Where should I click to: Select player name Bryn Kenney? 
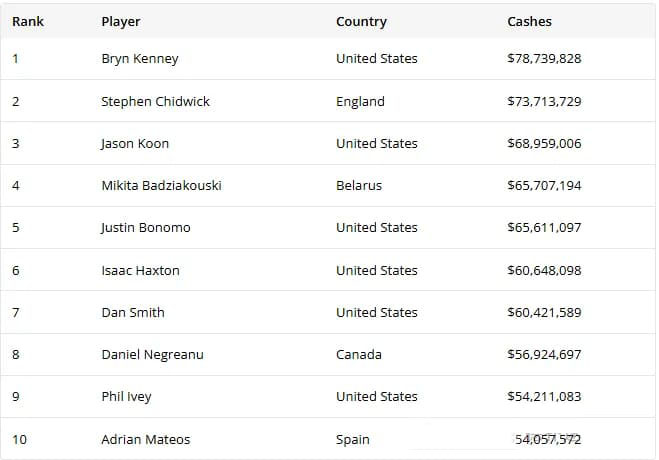pos(140,59)
